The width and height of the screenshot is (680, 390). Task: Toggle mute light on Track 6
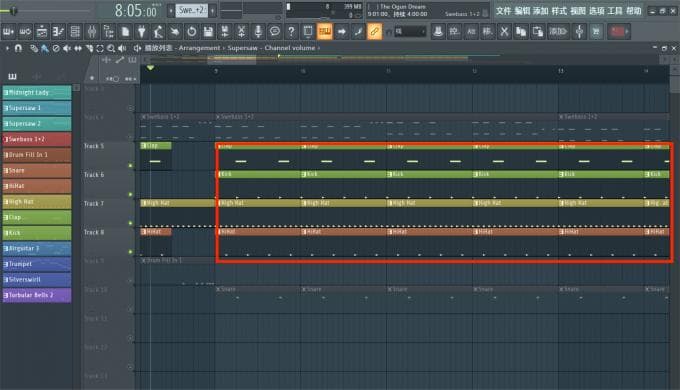(x=130, y=194)
